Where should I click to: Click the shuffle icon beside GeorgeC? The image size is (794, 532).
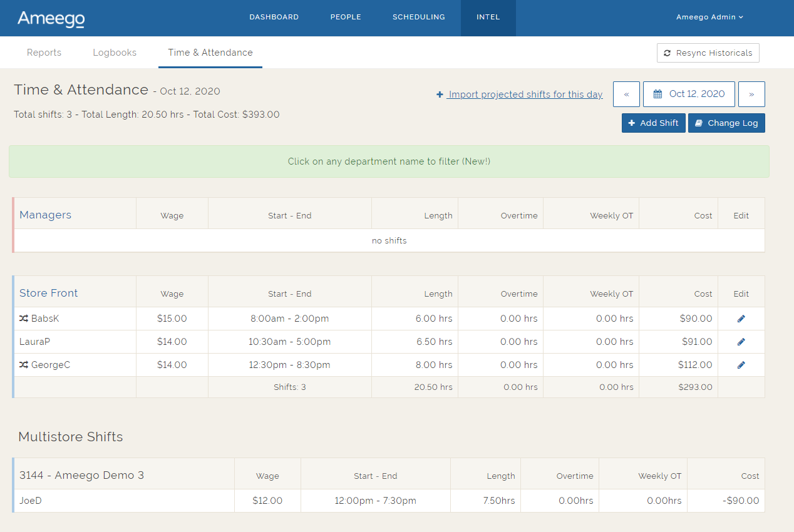click(x=24, y=365)
